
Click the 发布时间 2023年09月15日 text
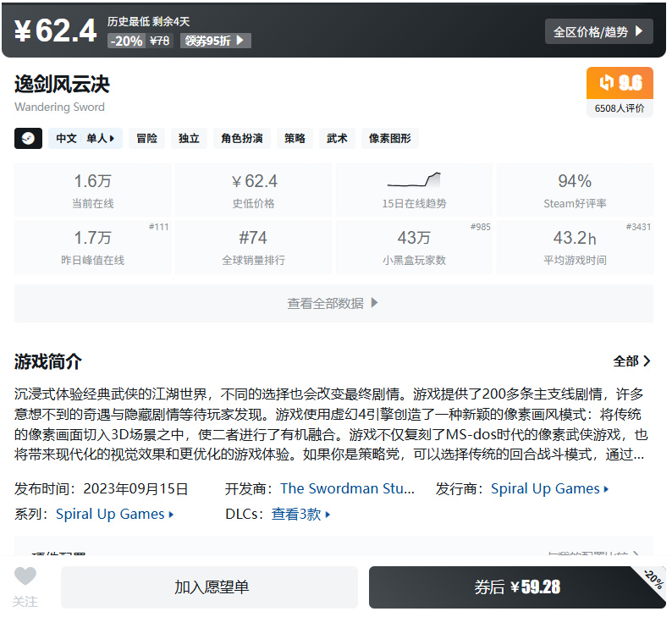[x=102, y=488]
